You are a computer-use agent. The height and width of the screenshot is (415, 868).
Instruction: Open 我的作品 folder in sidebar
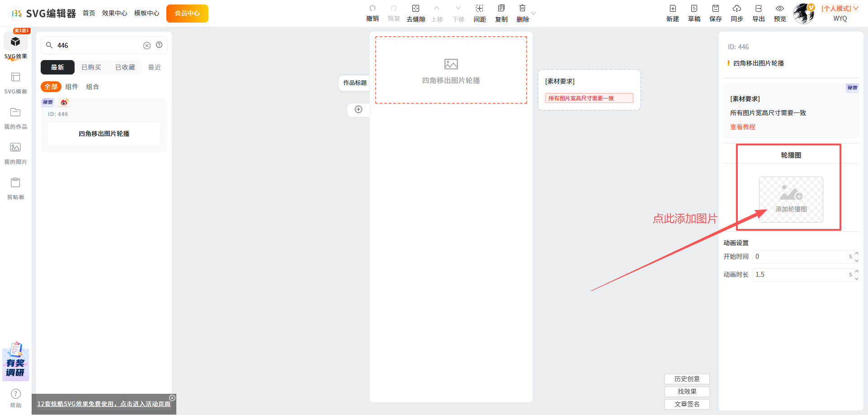(x=16, y=118)
